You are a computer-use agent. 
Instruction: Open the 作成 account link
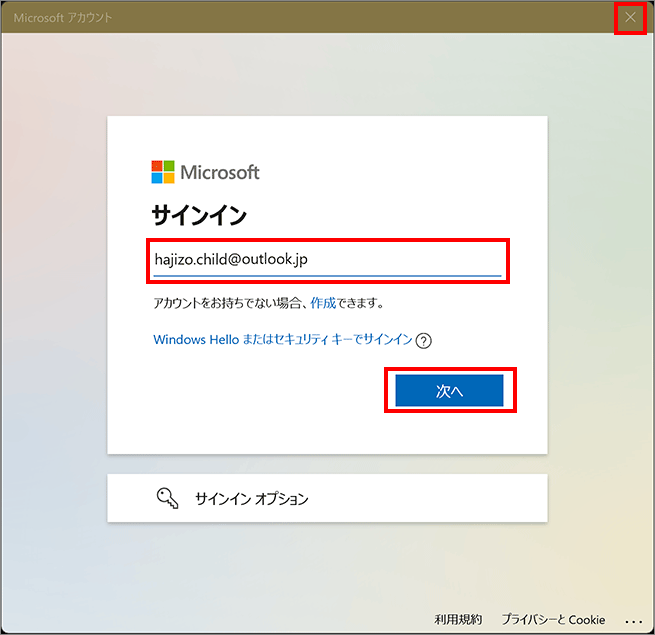tap(323, 303)
